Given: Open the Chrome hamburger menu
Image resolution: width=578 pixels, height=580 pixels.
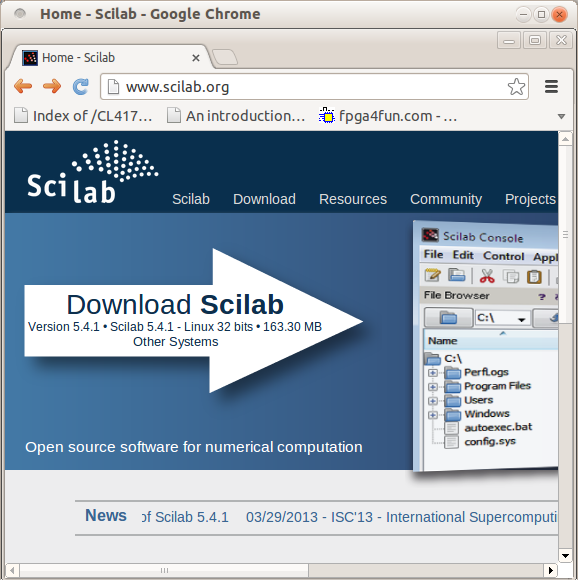Looking at the screenshot, I should pyautogui.click(x=551, y=87).
